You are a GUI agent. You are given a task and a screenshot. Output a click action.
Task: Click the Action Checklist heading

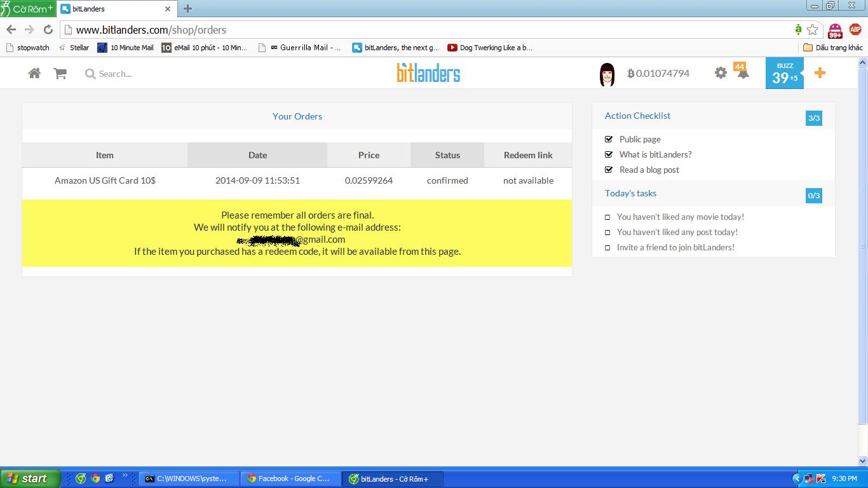coord(637,116)
